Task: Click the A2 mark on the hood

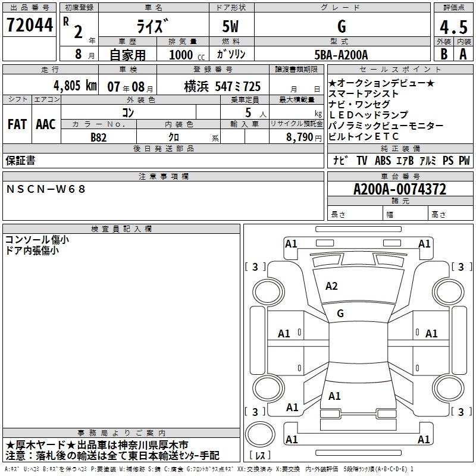Action: coord(331,286)
